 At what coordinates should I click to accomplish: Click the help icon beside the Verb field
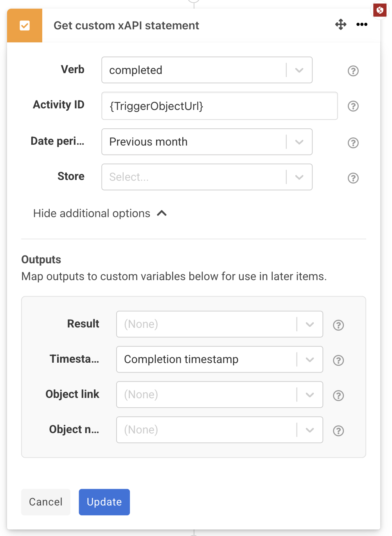(353, 71)
